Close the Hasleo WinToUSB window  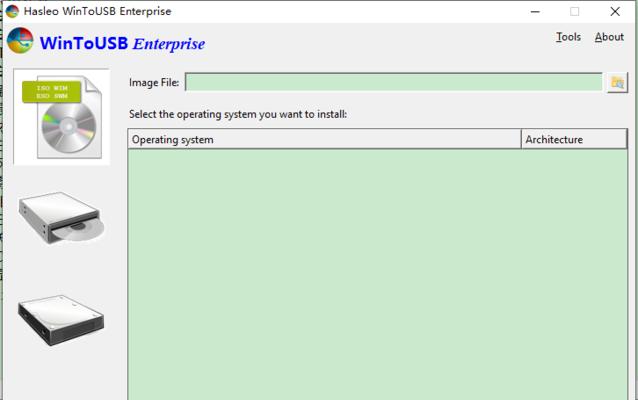point(615,11)
